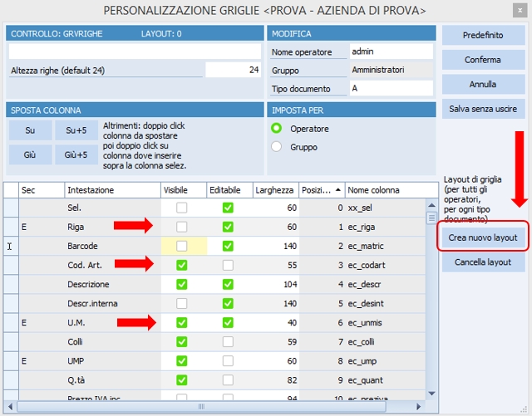Click the Larghezza column header
532x416 pixels.
[x=276, y=190]
